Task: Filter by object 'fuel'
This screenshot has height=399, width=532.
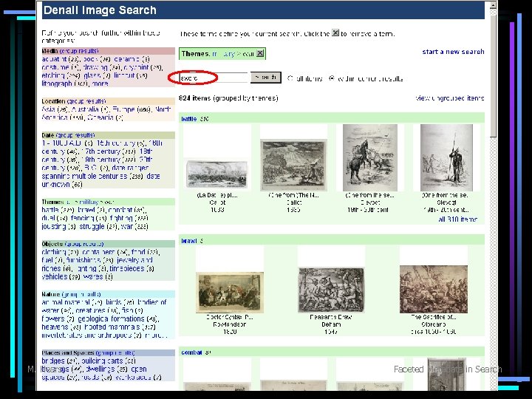Action: pos(47,260)
